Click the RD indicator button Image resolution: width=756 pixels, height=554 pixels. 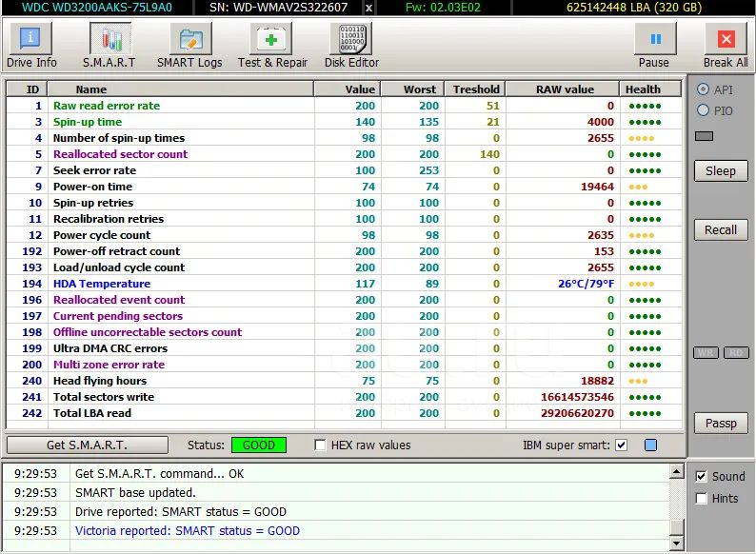coord(736,353)
